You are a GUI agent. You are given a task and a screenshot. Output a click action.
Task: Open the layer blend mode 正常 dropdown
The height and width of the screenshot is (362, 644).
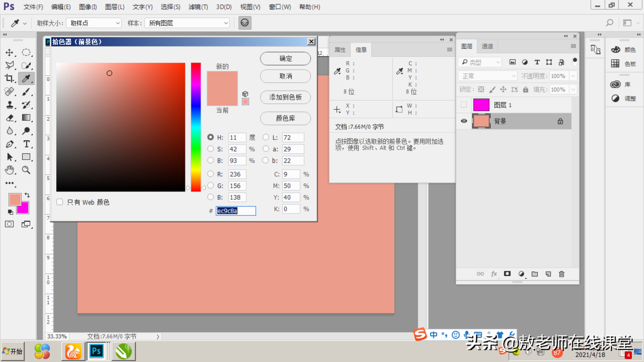[x=488, y=76]
